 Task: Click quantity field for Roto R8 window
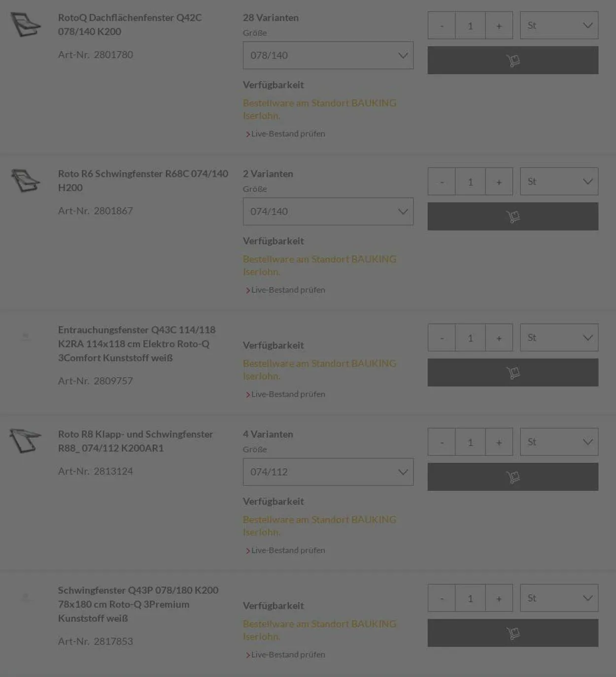470,442
